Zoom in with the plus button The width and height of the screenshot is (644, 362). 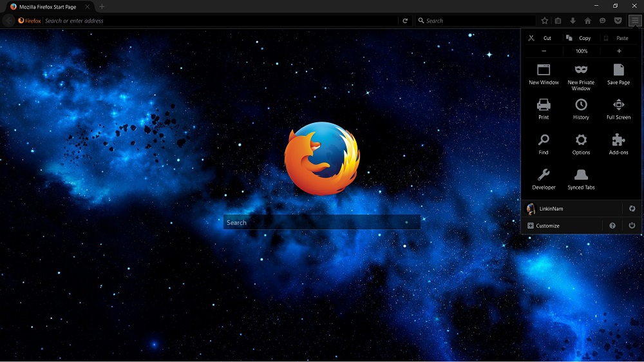click(619, 51)
